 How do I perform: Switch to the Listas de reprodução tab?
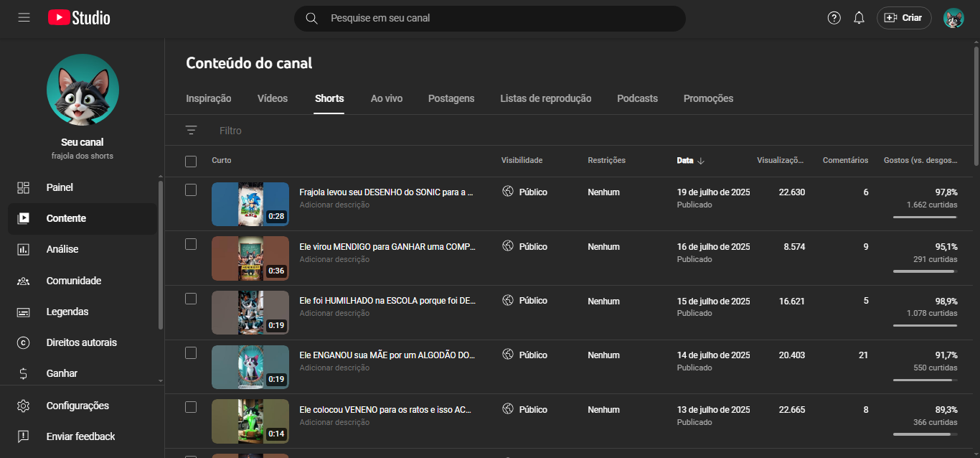[545, 98]
